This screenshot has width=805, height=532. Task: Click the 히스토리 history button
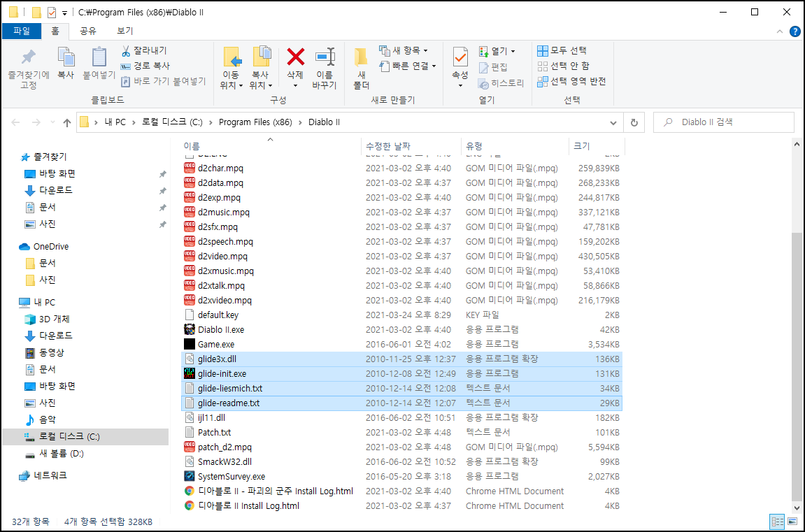[501, 83]
